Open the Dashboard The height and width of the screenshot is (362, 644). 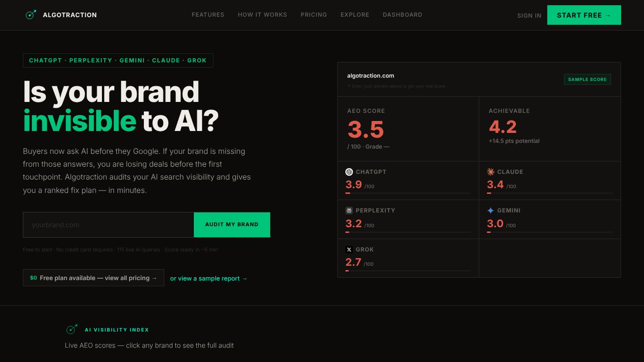pyautogui.click(x=402, y=15)
